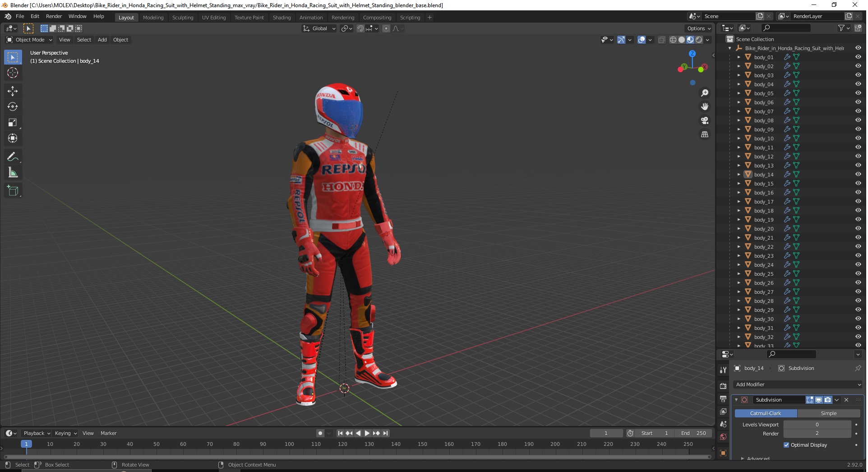
Task: Collapse the Bike_Rider collection
Action: [x=729, y=48]
